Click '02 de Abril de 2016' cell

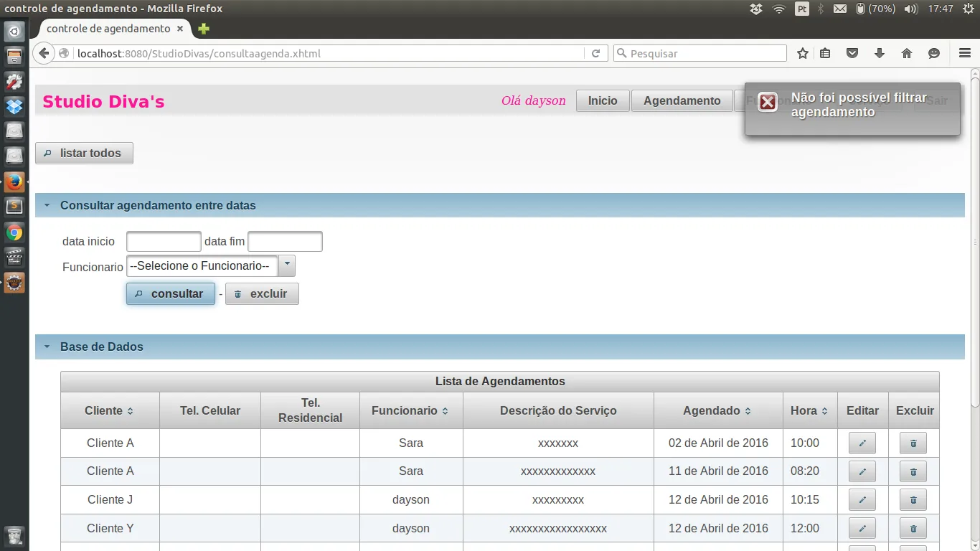pos(718,443)
